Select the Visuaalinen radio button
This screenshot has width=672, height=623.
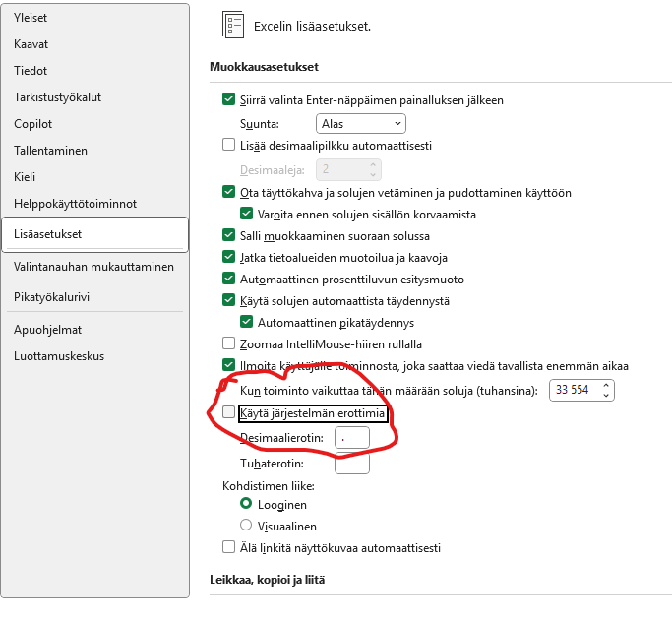point(246,526)
